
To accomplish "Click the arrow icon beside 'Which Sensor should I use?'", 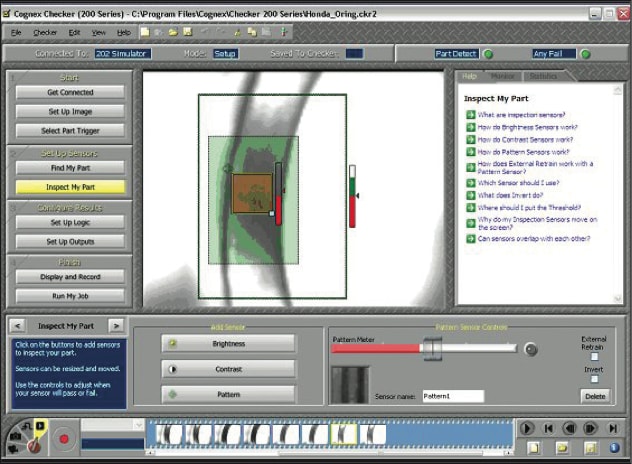I will [x=470, y=183].
